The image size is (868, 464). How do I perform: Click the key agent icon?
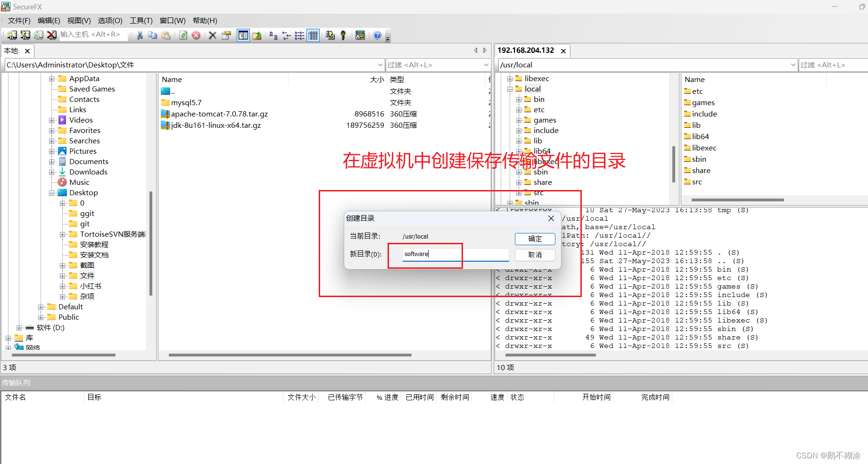click(343, 35)
